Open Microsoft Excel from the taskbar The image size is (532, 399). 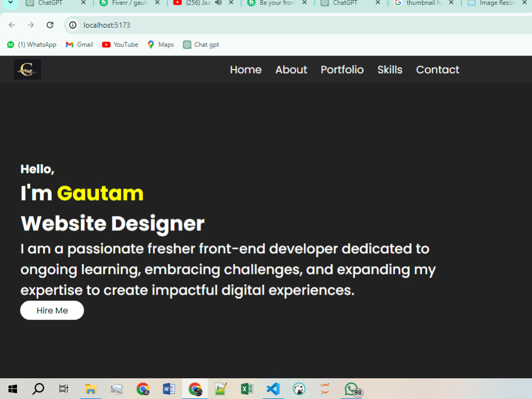(247, 389)
